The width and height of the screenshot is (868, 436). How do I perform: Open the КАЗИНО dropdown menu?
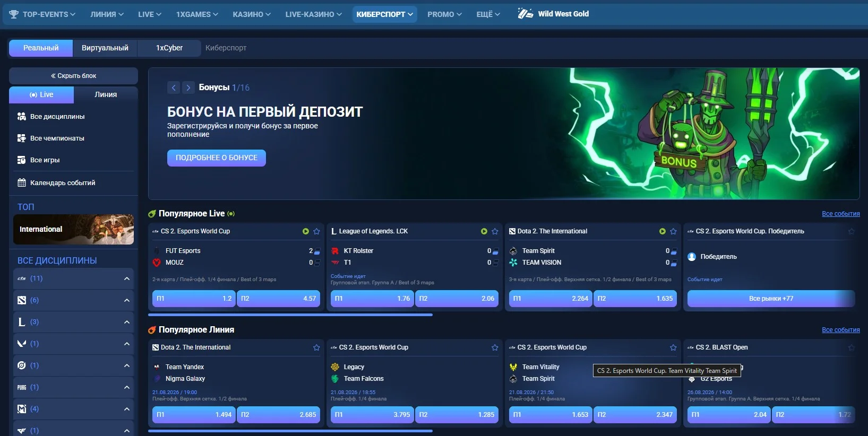click(252, 14)
